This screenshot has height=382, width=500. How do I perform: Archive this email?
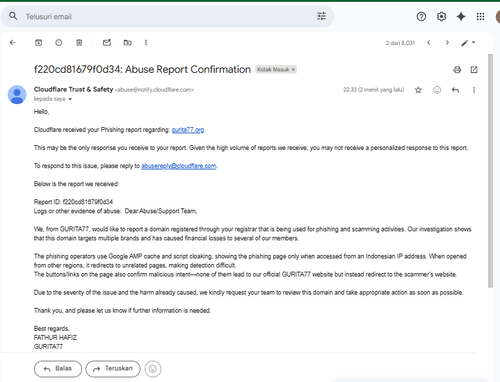click(x=39, y=43)
